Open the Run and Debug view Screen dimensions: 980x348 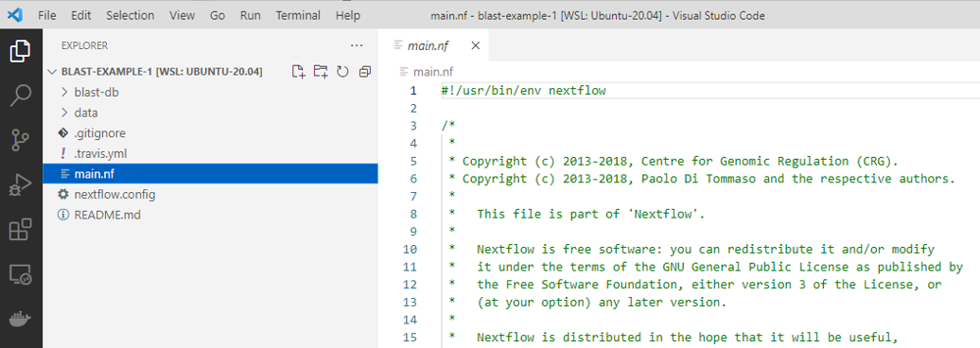point(21,185)
